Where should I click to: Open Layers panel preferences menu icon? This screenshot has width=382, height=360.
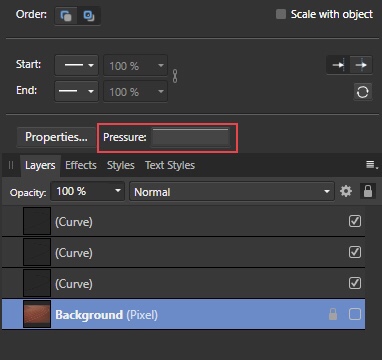[x=371, y=165]
